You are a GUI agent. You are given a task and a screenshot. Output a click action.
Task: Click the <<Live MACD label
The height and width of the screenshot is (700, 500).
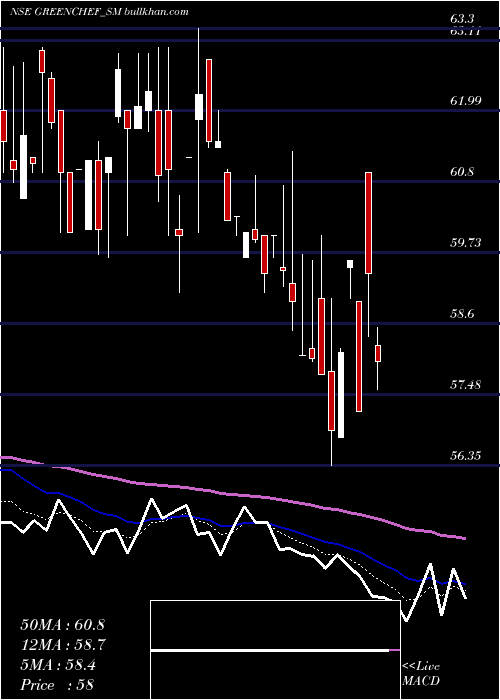point(421,673)
